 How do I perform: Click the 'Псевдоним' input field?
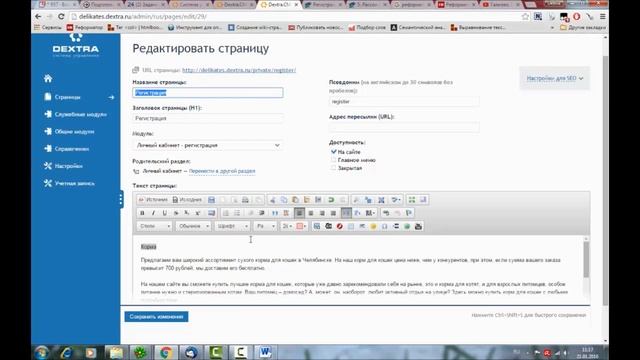pos(404,101)
